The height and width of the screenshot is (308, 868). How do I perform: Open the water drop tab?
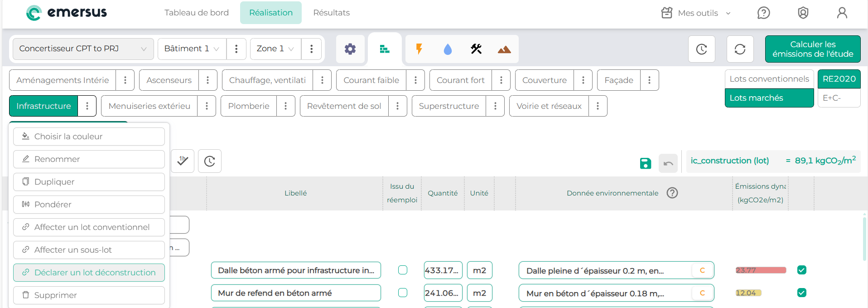click(448, 49)
